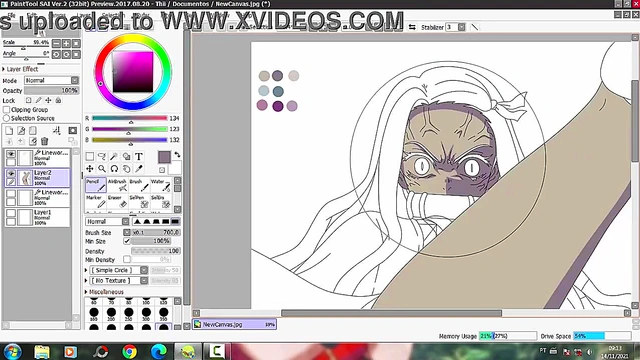This screenshot has width=640, height=360.
Task: Toggle preserve opacity lock icon
Action: click(x=28, y=100)
